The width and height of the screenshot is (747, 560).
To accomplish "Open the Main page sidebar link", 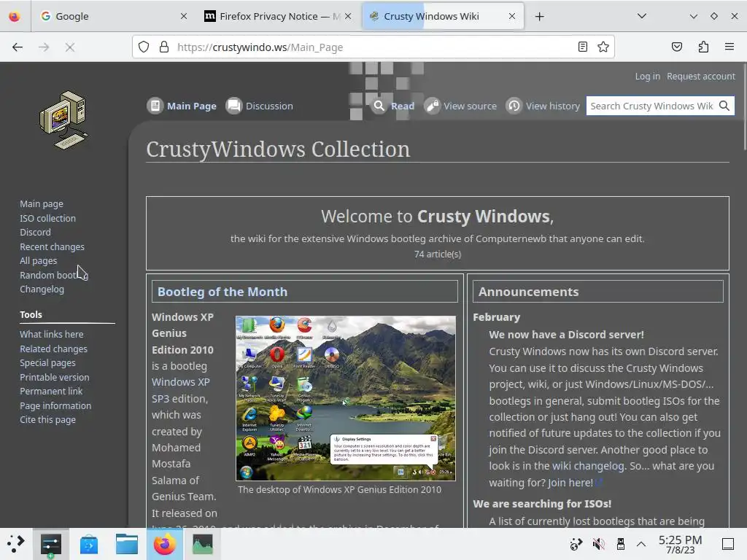I will pyautogui.click(x=42, y=204).
